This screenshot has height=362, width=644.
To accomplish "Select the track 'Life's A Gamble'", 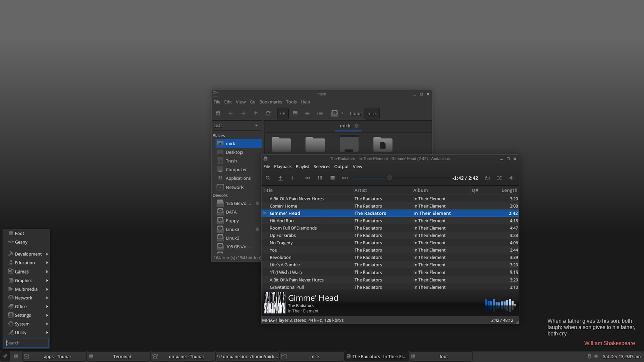I will point(390,265).
